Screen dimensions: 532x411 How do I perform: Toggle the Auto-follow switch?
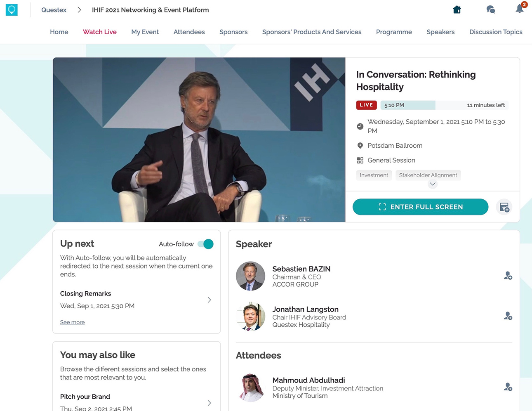point(205,244)
